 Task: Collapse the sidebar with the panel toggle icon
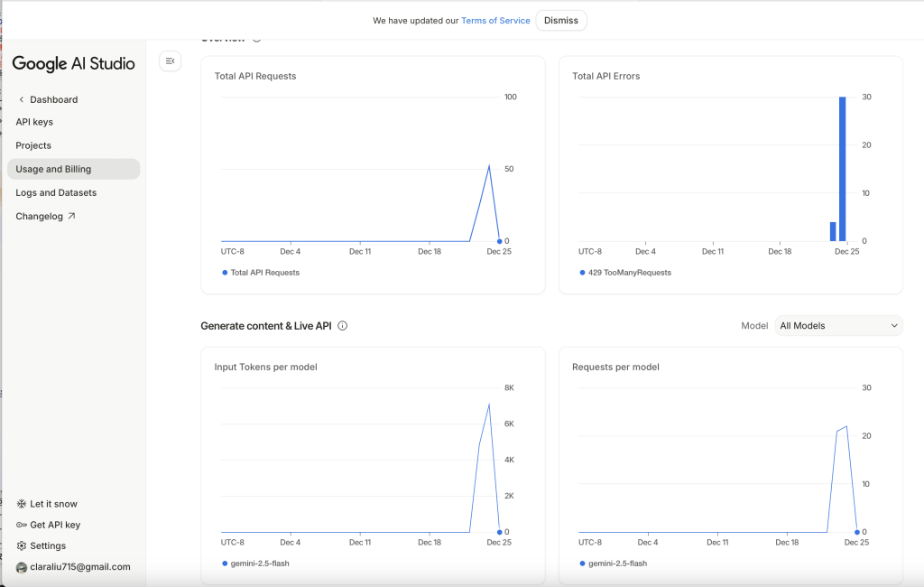(x=170, y=61)
